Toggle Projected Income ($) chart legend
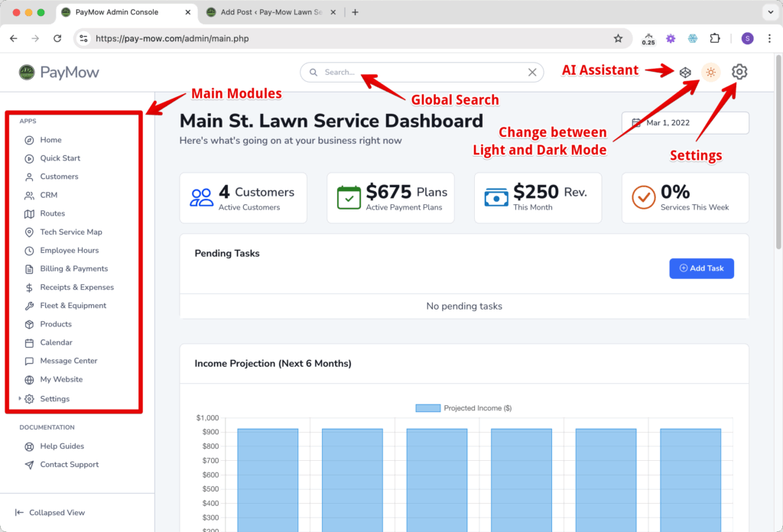Screen dimensions: 783x532 pos(464,408)
